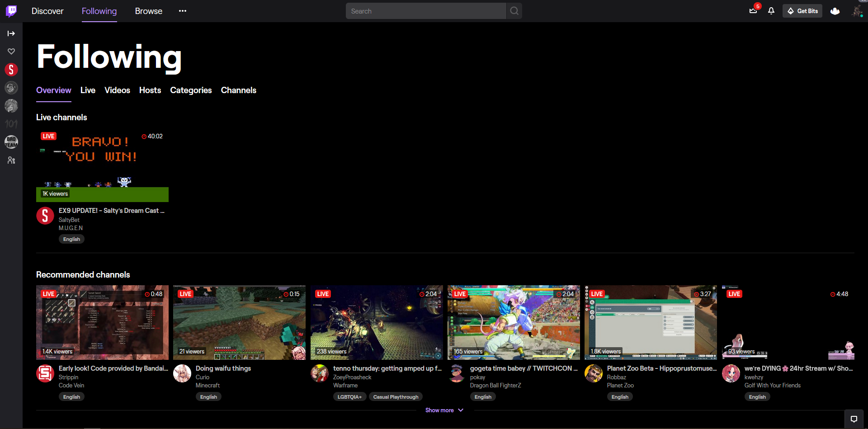Screen dimensions: 868x429
Task: Open the Strippin Code Vein stream thumbnail
Action: [x=102, y=322]
